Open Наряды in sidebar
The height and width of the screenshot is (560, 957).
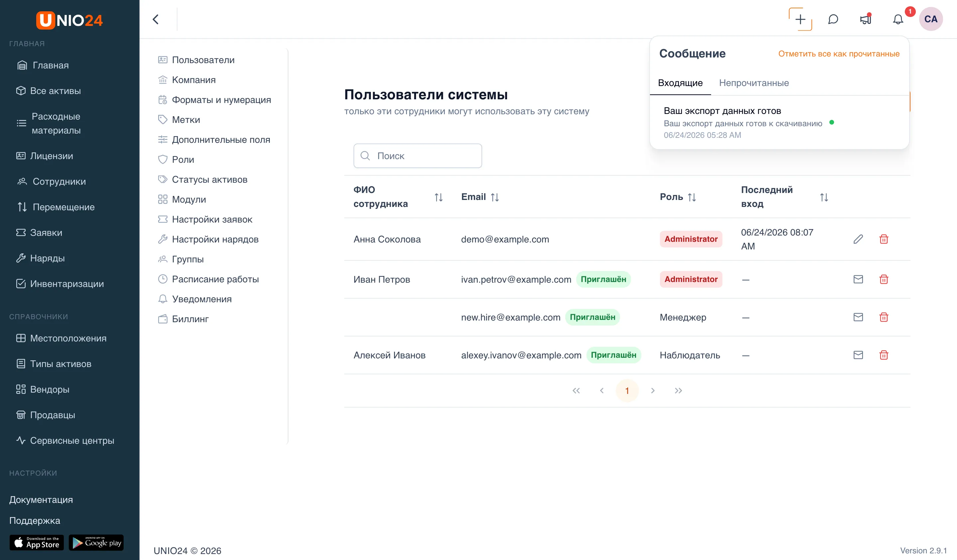click(40, 258)
